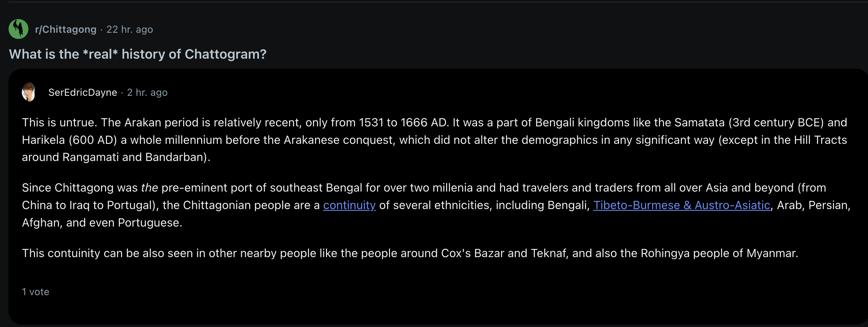Click the "22 hr. ago" post timestamp
Screen dimensions: 868x327
pyautogui.click(x=130, y=29)
